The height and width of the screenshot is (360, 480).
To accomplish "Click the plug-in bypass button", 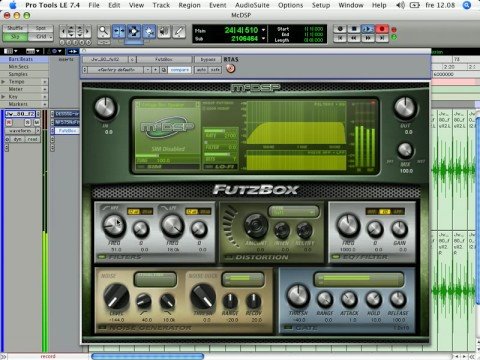I will click(208, 59).
